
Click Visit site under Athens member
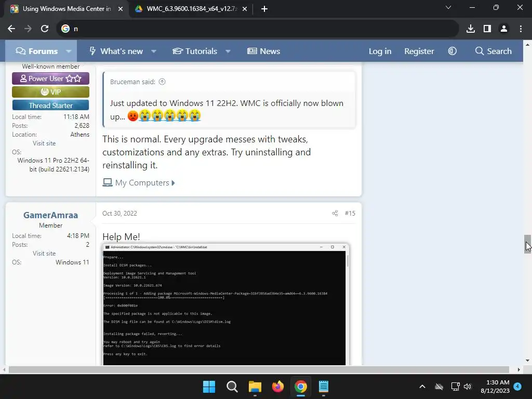coord(44,143)
